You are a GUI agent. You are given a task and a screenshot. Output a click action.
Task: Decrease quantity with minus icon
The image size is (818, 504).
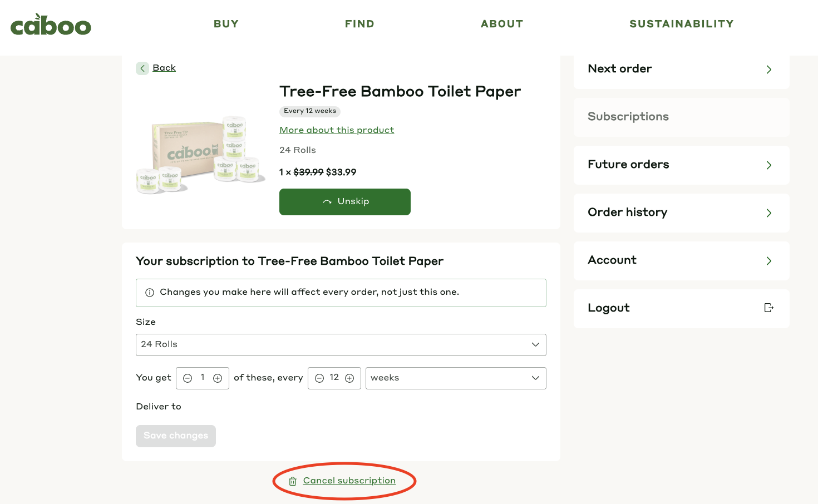coord(188,378)
